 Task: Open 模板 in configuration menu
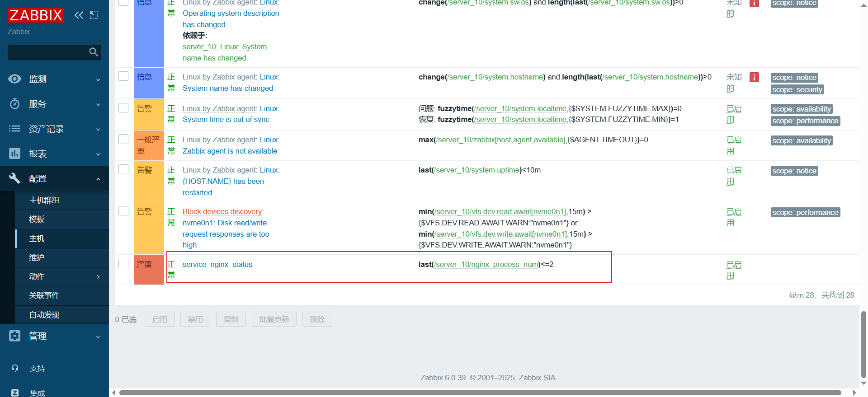37,220
